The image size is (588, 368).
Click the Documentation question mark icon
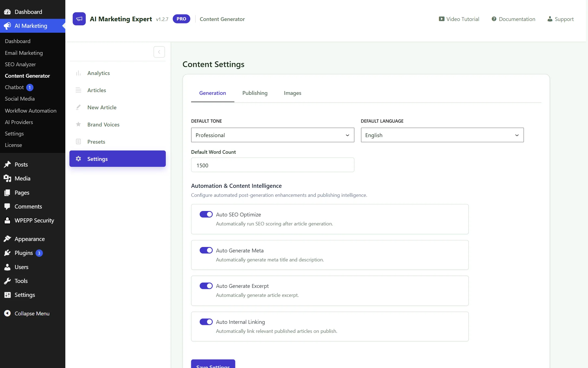click(494, 19)
